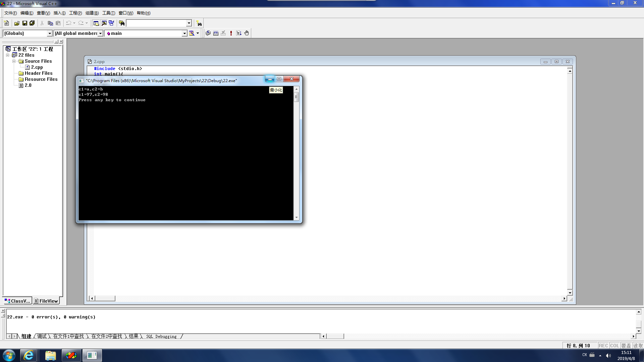
Task: Open the Globals class dropdown
Action: tap(50, 33)
